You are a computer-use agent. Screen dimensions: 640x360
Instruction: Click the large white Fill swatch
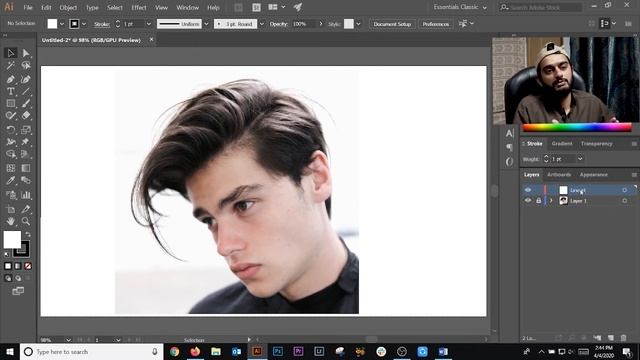click(12, 240)
